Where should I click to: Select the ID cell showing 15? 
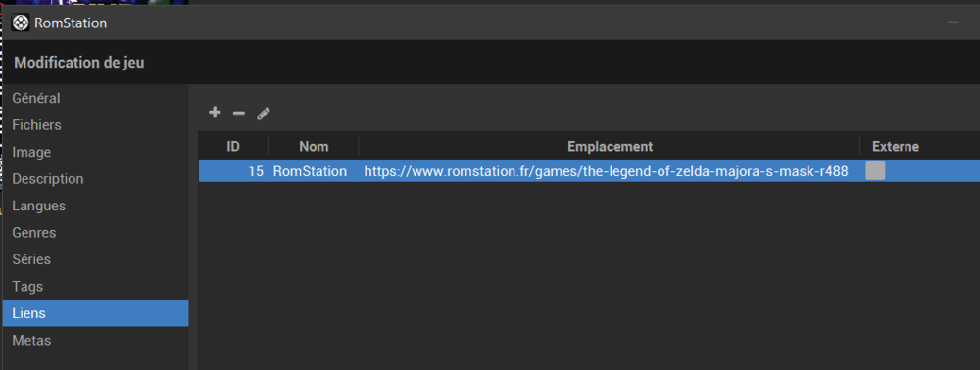pos(233,171)
